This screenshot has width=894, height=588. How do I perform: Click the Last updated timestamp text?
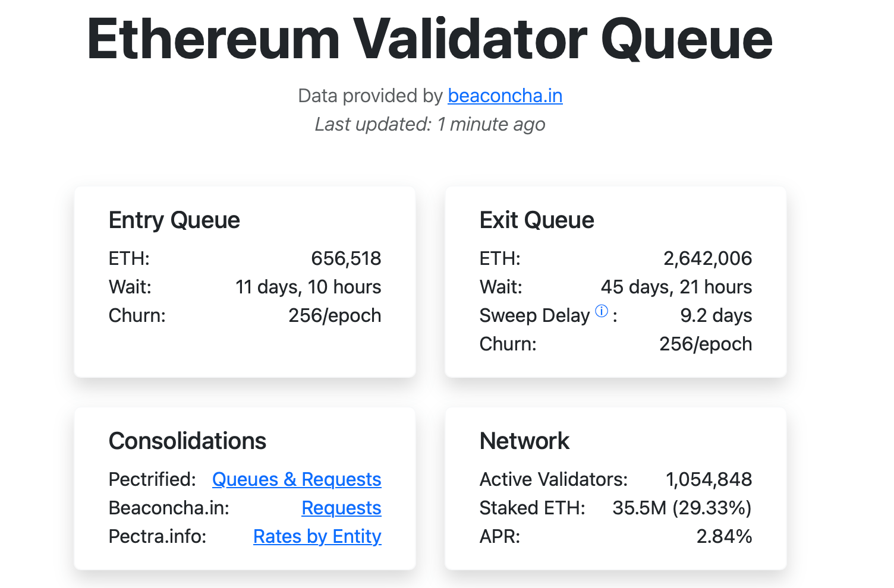[x=430, y=124]
